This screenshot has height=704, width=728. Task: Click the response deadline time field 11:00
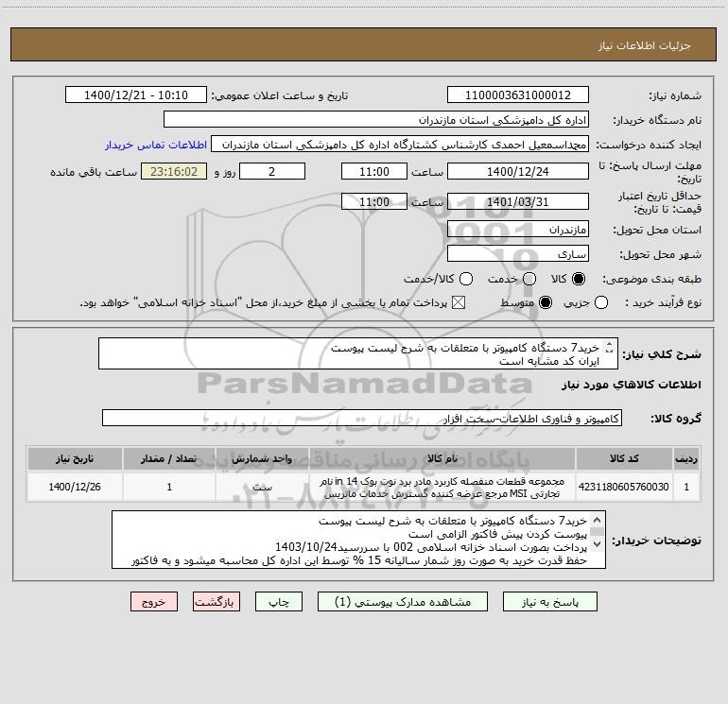374,171
